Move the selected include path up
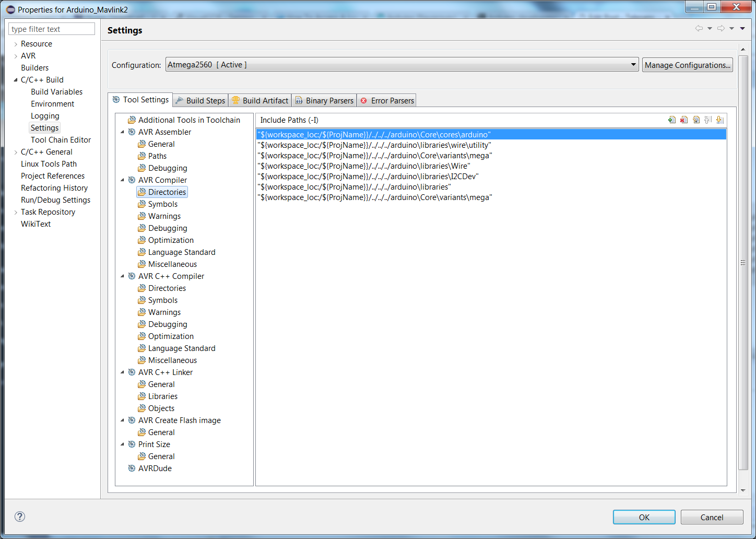 click(708, 120)
